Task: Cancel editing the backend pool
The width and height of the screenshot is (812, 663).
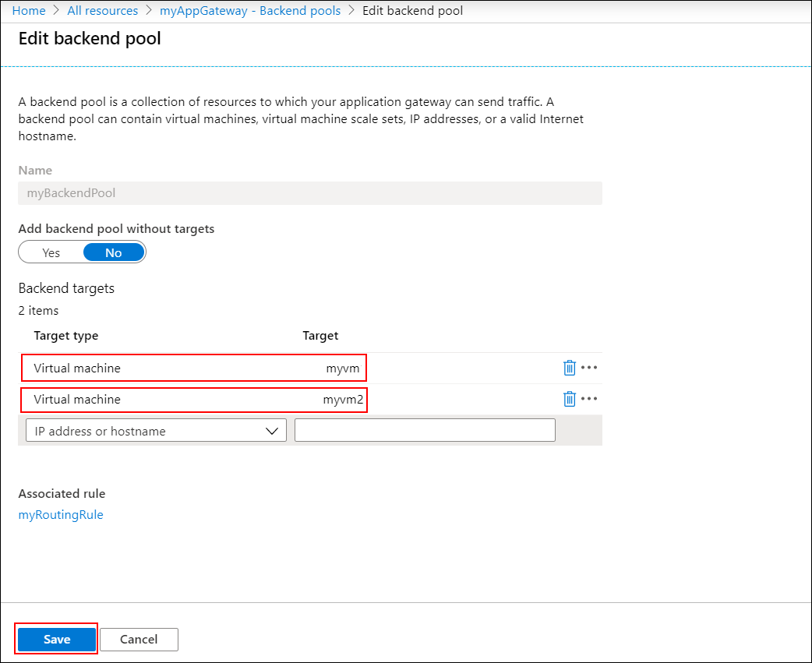Action: coord(139,639)
